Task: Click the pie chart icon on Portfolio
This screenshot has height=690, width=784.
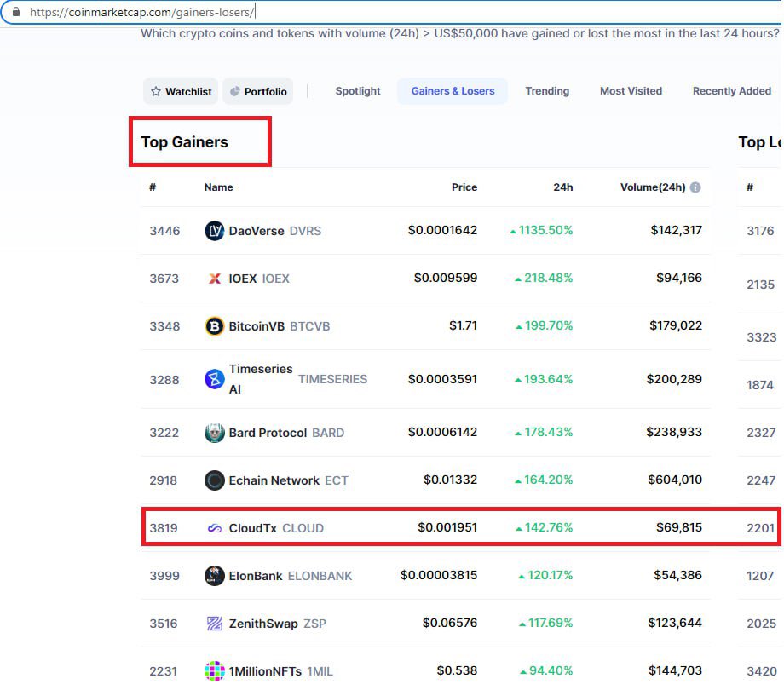Action: (x=234, y=91)
